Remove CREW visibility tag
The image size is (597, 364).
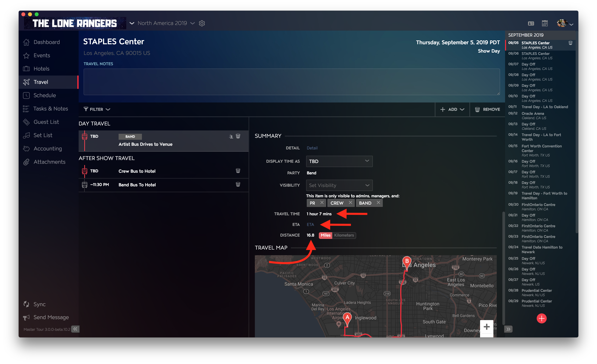pos(350,203)
